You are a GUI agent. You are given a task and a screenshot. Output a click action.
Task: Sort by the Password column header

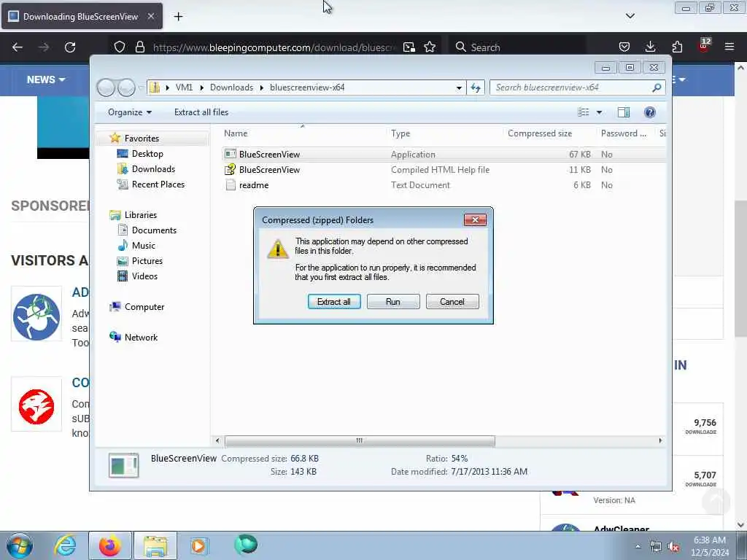coord(625,134)
